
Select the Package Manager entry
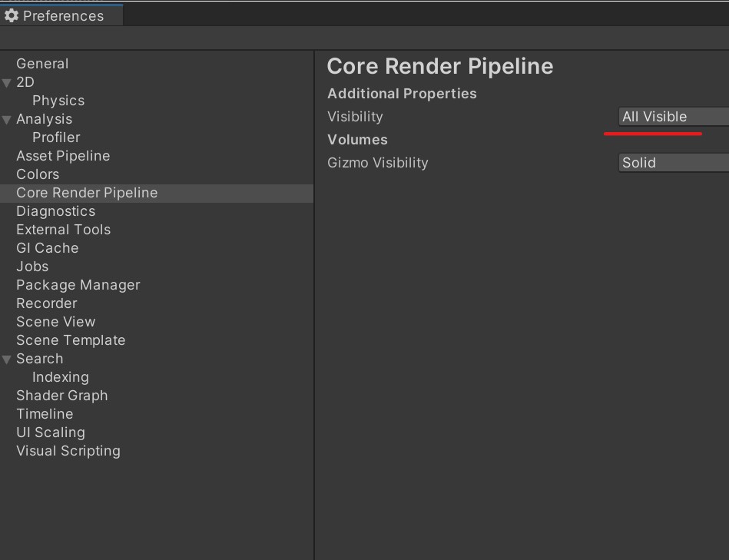point(78,284)
